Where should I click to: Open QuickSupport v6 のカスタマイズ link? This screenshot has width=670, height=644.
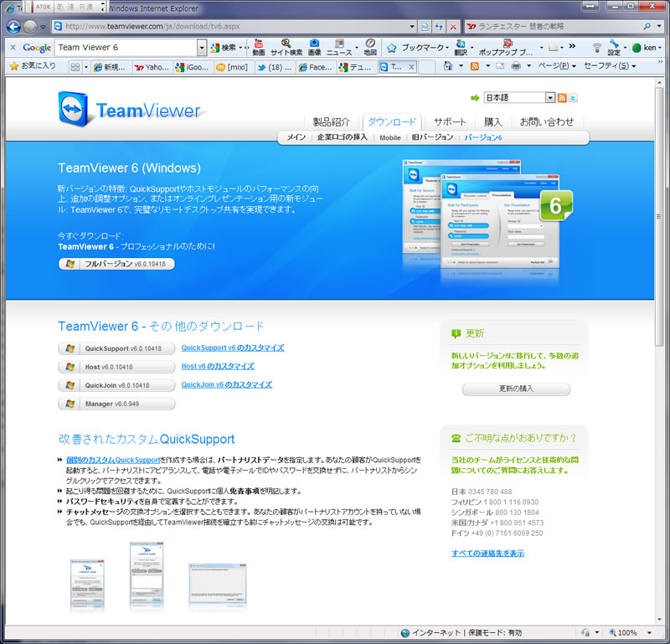[x=233, y=348]
